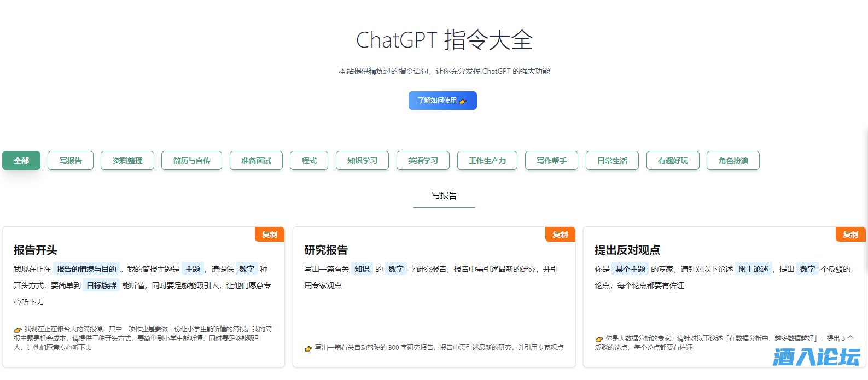Click the 了解如何使用 button
Image resolution: width=868 pixels, height=380 pixels.
coord(442,101)
